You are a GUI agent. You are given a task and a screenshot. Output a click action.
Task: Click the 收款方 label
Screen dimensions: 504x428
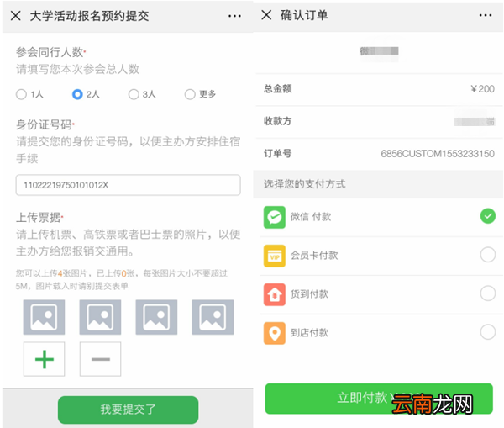278,121
